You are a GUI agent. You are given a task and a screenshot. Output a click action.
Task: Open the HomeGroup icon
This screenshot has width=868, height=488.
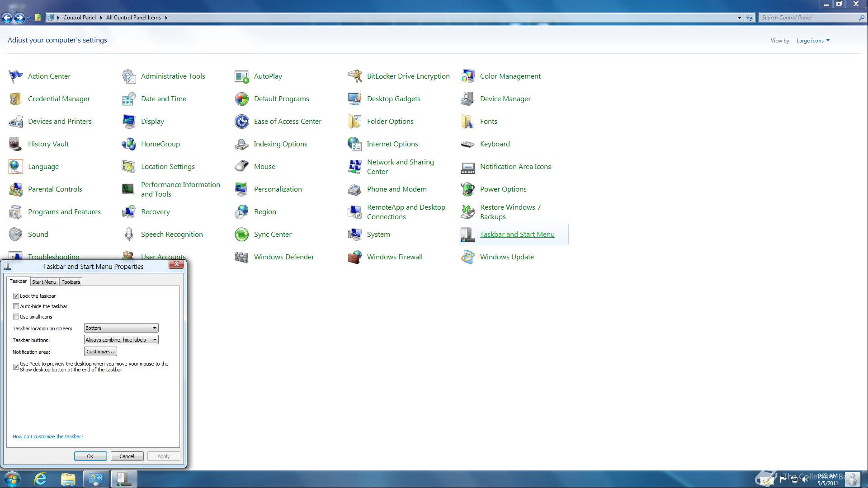click(x=128, y=144)
